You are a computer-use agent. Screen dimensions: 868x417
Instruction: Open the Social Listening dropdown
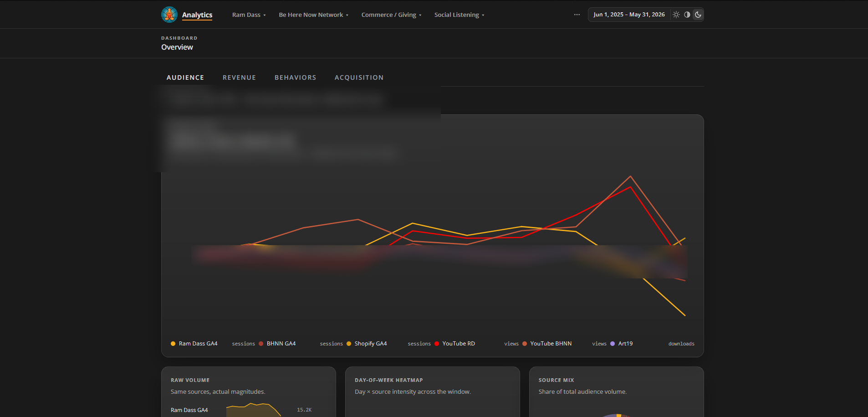point(459,15)
